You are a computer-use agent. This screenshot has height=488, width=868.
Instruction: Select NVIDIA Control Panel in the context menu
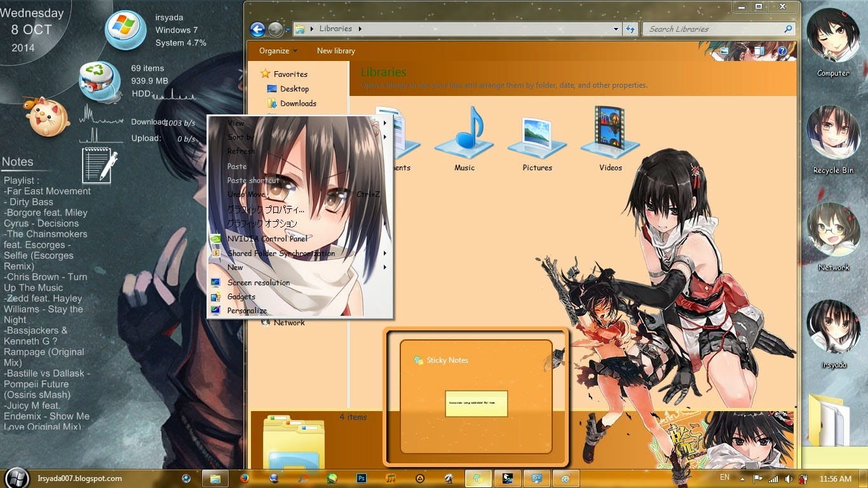[x=266, y=238]
